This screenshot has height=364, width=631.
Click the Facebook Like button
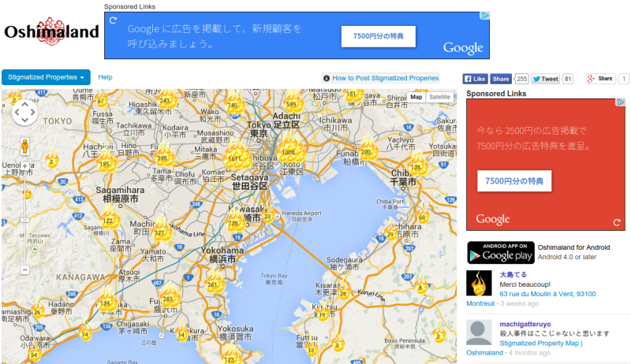click(476, 79)
